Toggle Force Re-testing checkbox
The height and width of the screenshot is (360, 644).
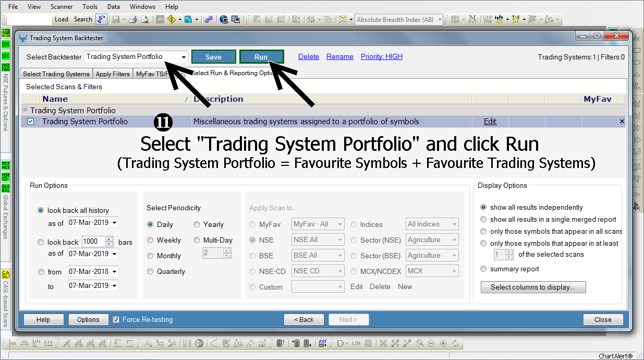tap(116, 319)
